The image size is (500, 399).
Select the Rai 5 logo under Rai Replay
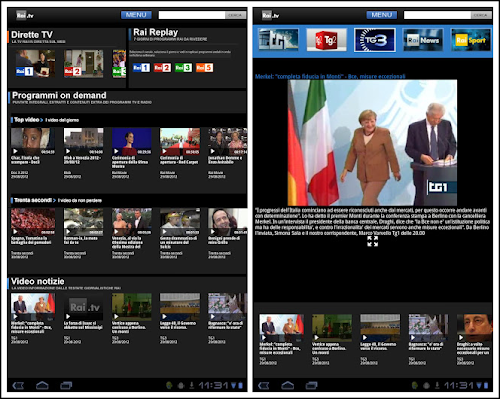point(204,68)
